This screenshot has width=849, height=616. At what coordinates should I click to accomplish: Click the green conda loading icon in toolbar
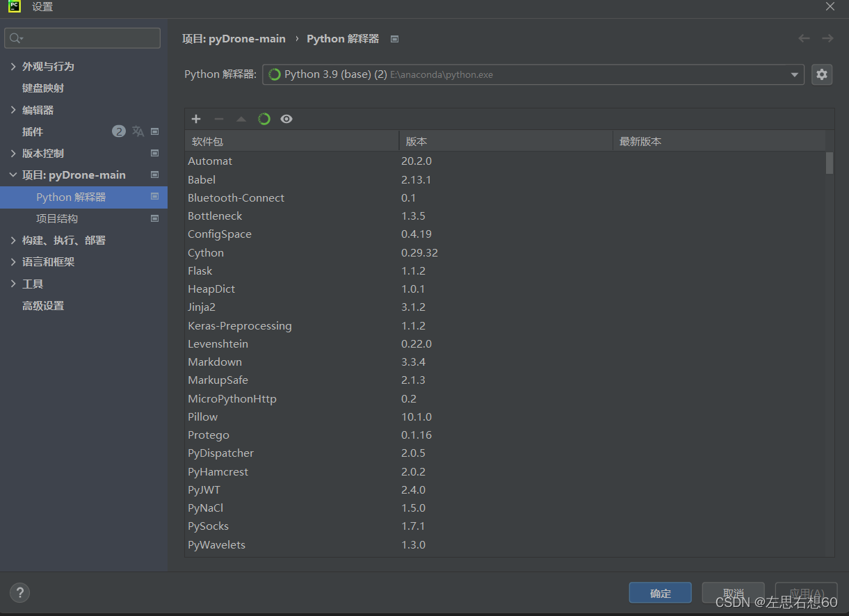pos(264,119)
